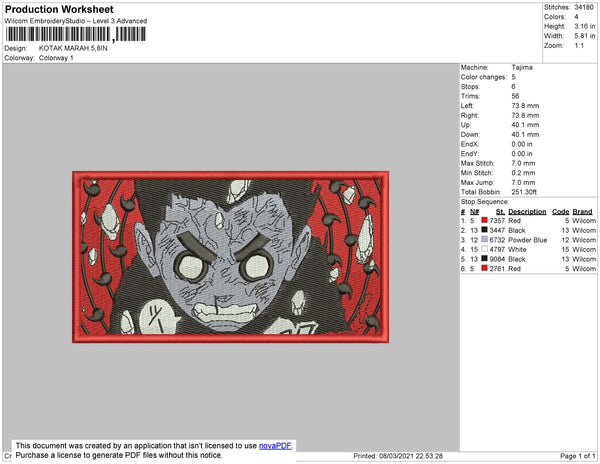Select the Color changes value 5
This screenshot has width=600, height=464.
pyautogui.click(x=514, y=77)
